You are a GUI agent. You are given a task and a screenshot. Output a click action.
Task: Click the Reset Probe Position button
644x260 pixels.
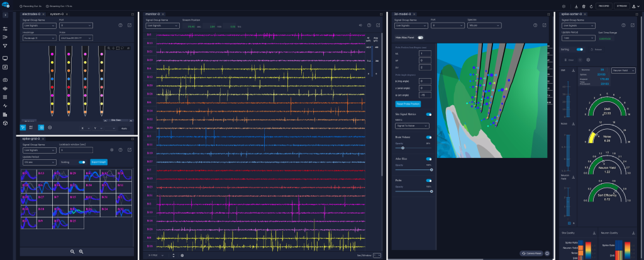point(408,104)
